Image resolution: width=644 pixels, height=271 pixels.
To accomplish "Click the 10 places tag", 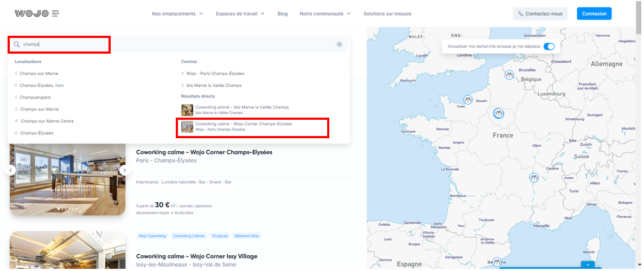I will click(x=219, y=236).
